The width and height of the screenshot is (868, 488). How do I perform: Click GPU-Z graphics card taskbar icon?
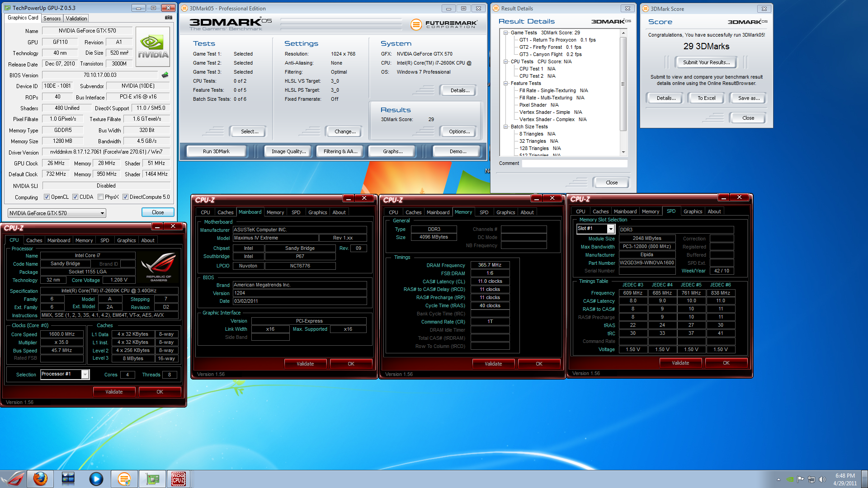click(x=152, y=479)
